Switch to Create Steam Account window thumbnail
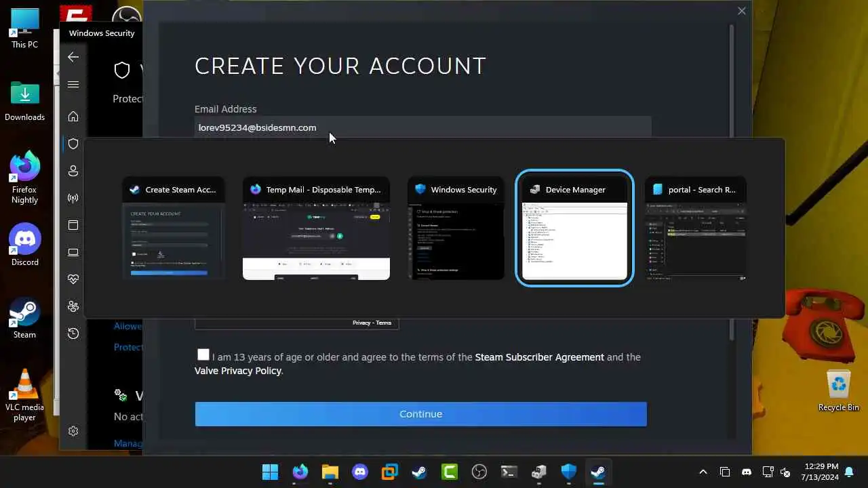This screenshot has height=488, width=868. 174,228
